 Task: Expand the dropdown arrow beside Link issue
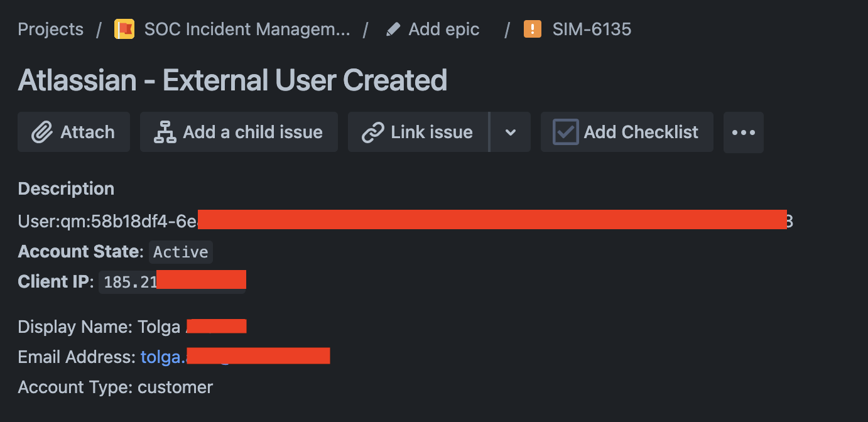coord(511,133)
